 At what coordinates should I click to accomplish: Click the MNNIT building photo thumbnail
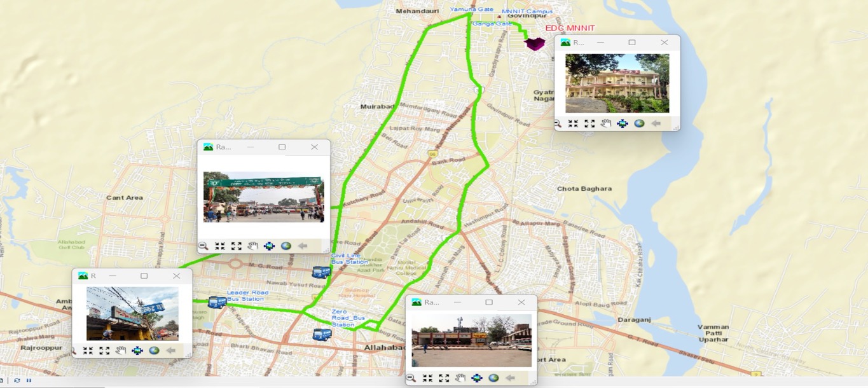tap(617, 83)
